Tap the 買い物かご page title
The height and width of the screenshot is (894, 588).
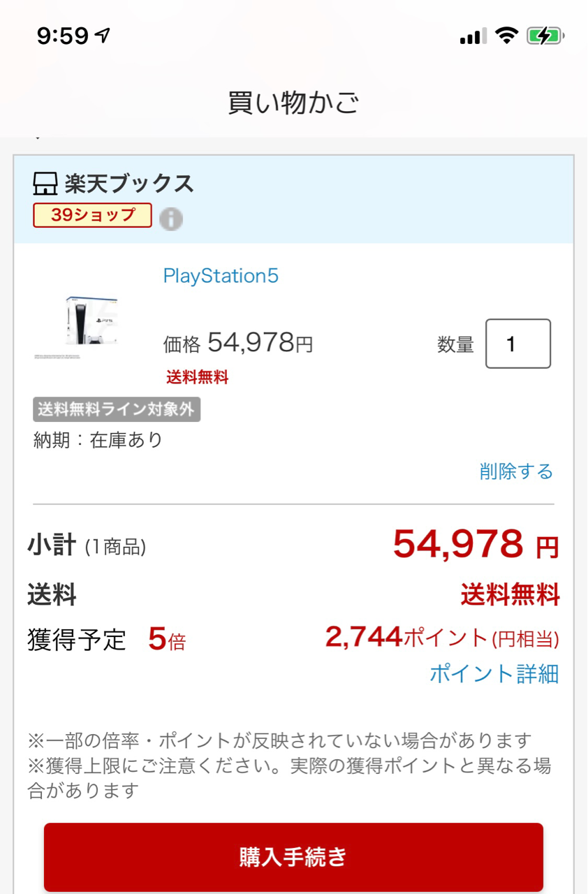click(x=293, y=103)
